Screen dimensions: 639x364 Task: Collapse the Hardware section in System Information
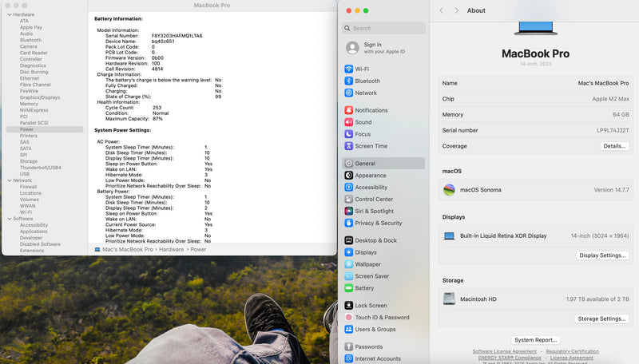click(x=10, y=14)
